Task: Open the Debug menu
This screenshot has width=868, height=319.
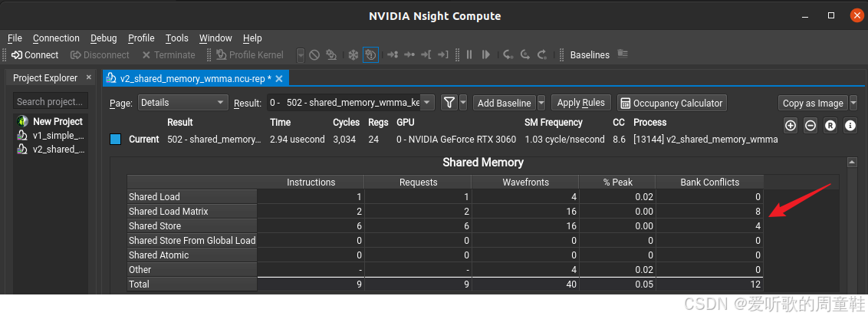Action: click(x=104, y=38)
